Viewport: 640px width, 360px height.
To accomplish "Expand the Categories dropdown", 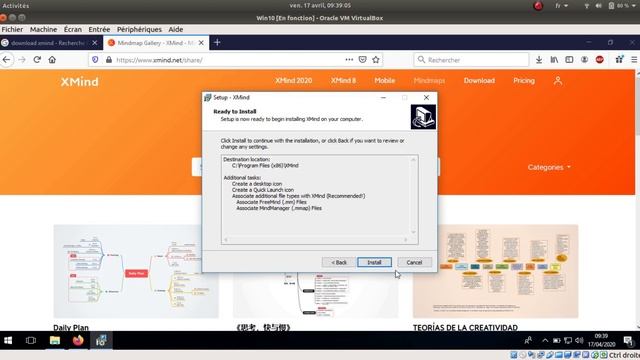I will (x=549, y=167).
